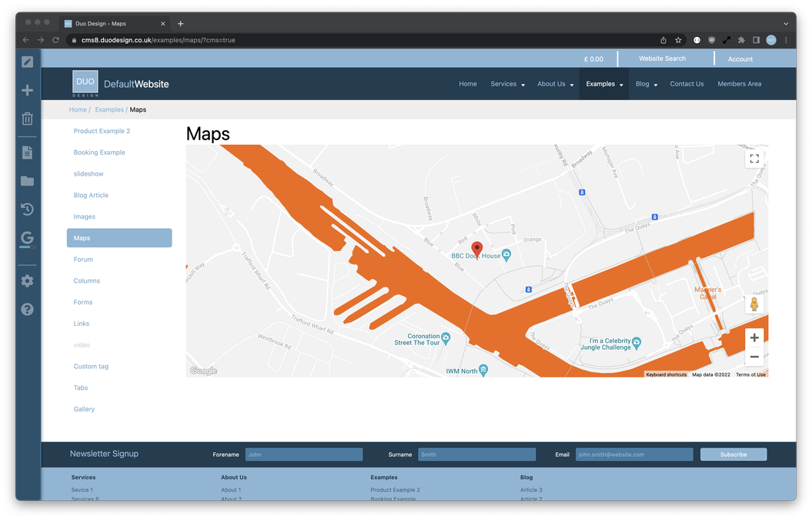Expand the Blog dropdown in navigation
812x520 pixels.
(x=646, y=84)
